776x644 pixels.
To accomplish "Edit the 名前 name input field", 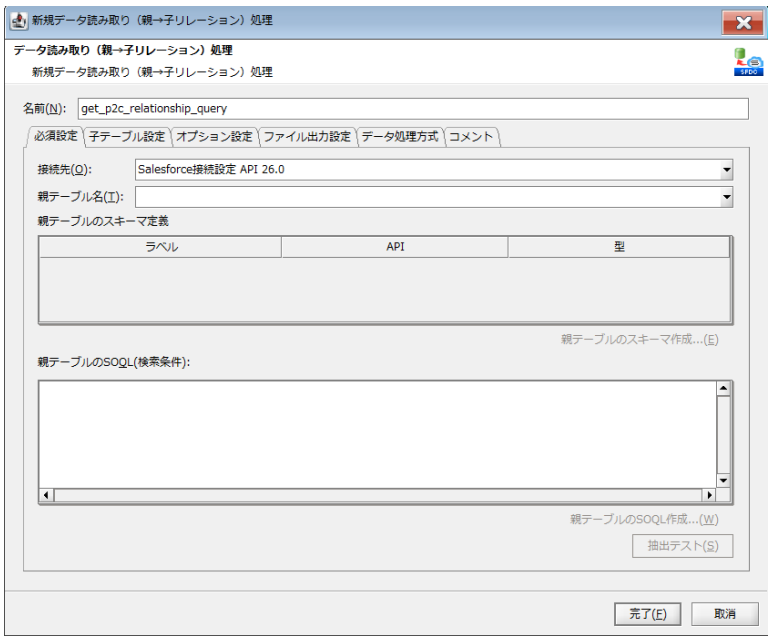I will click(x=413, y=109).
